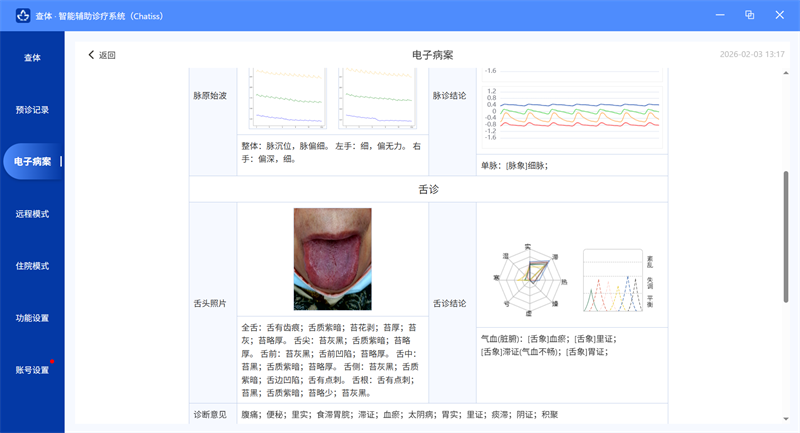Open 功能设置 settings page

click(x=32, y=318)
